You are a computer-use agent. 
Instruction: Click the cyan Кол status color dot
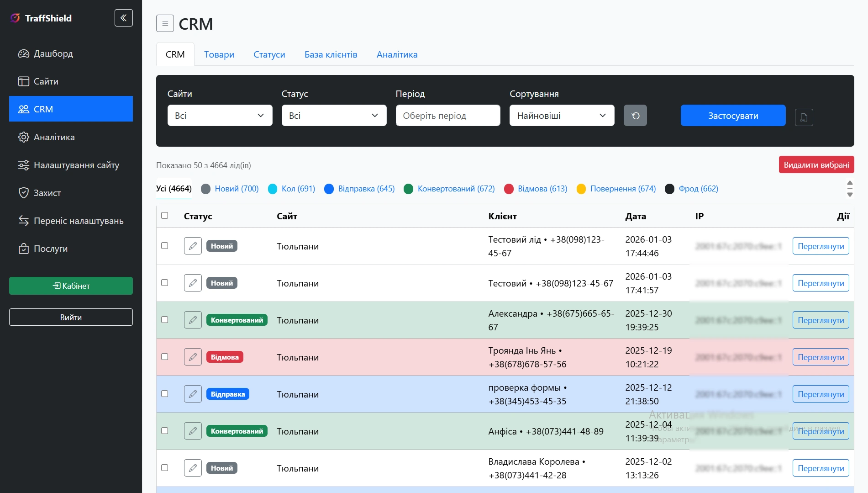[x=273, y=189]
